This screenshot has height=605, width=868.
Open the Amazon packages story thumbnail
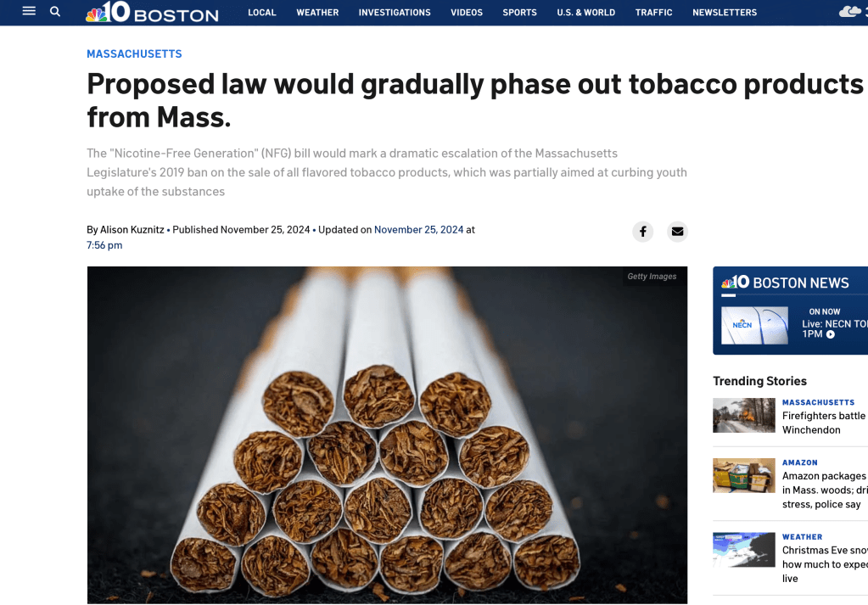(743, 476)
